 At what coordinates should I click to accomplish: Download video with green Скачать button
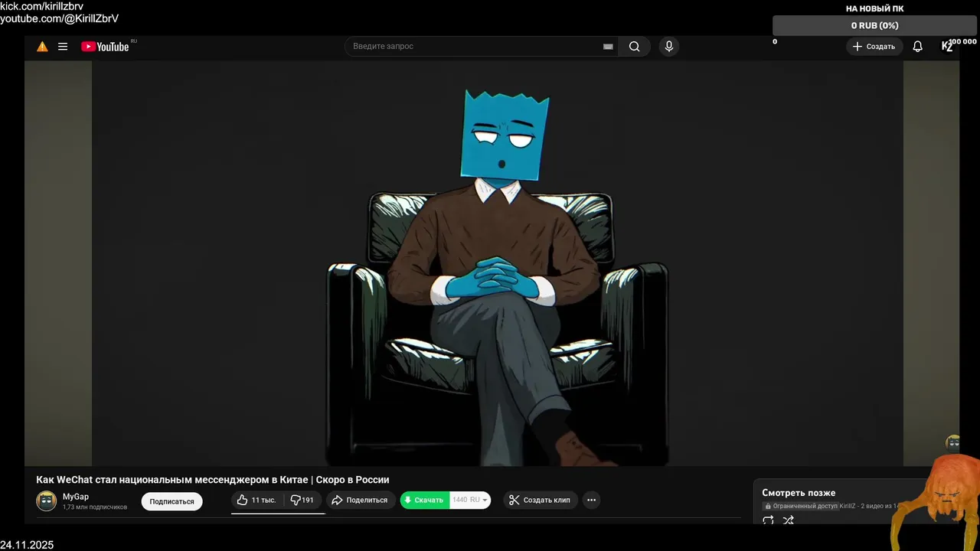pyautogui.click(x=424, y=500)
